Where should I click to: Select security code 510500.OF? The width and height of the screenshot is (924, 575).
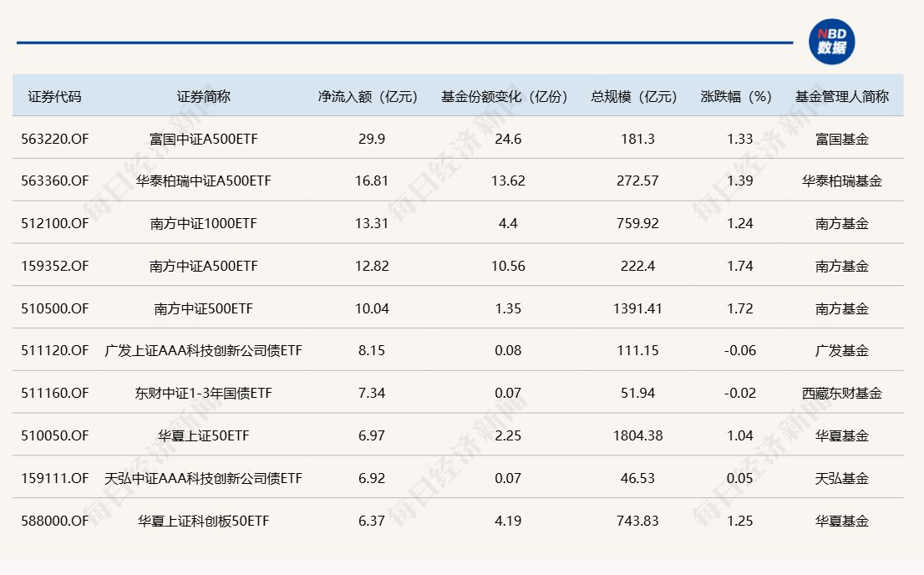click(x=55, y=308)
